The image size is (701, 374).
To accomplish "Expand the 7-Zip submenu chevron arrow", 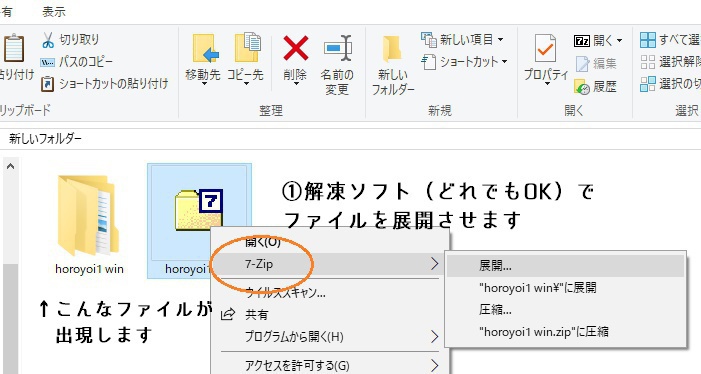I will 435,264.
